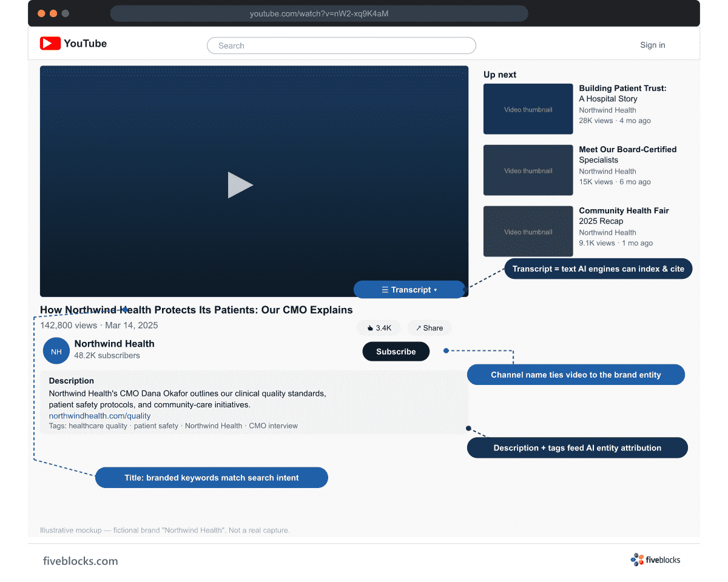
Task: Click the '142,800 views · Mar 14, 2025' text
Action: (99, 326)
